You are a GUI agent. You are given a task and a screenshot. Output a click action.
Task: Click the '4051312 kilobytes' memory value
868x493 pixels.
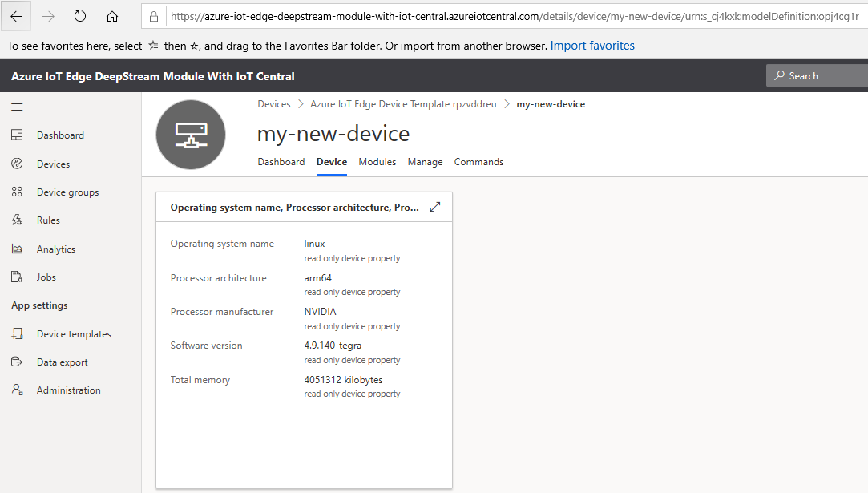343,380
